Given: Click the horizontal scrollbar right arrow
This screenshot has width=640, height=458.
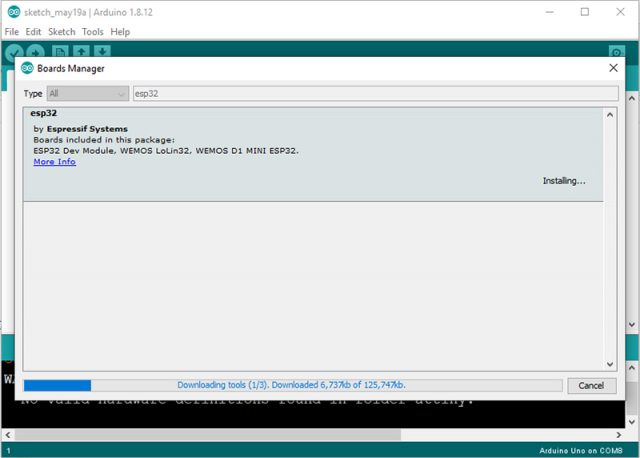Looking at the screenshot, I should coord(619,435).
